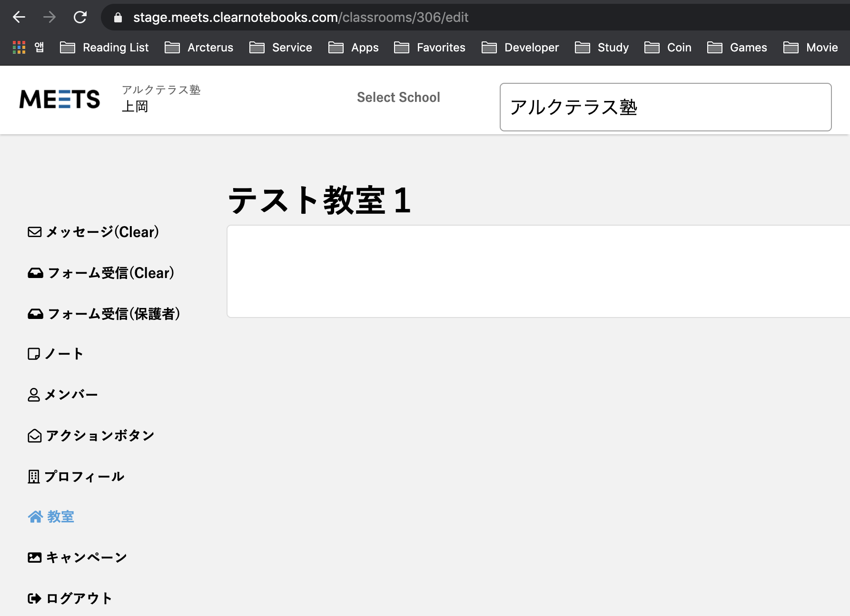Click the browser back arrow
This screenshot has height=616, width=850.
[x=19, y=18]
